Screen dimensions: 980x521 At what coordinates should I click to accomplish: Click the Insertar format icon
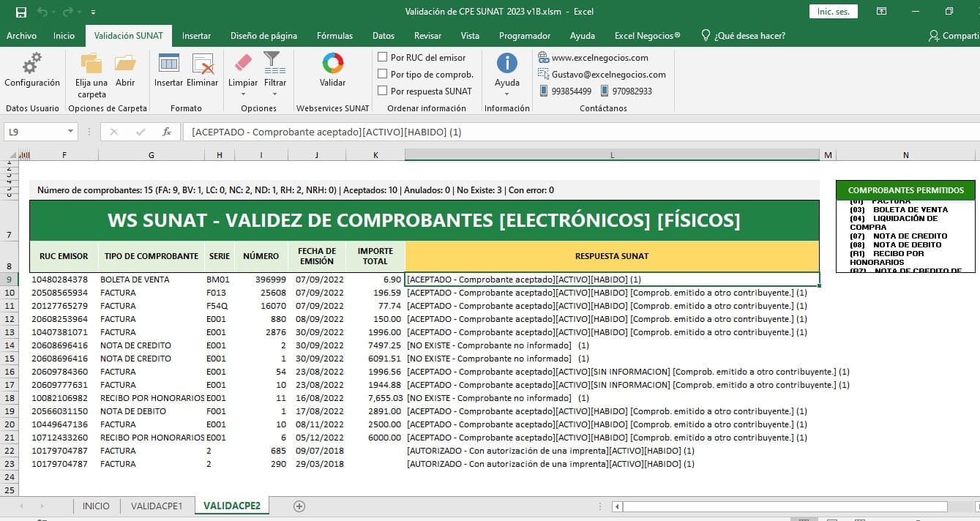pos(168,65)
